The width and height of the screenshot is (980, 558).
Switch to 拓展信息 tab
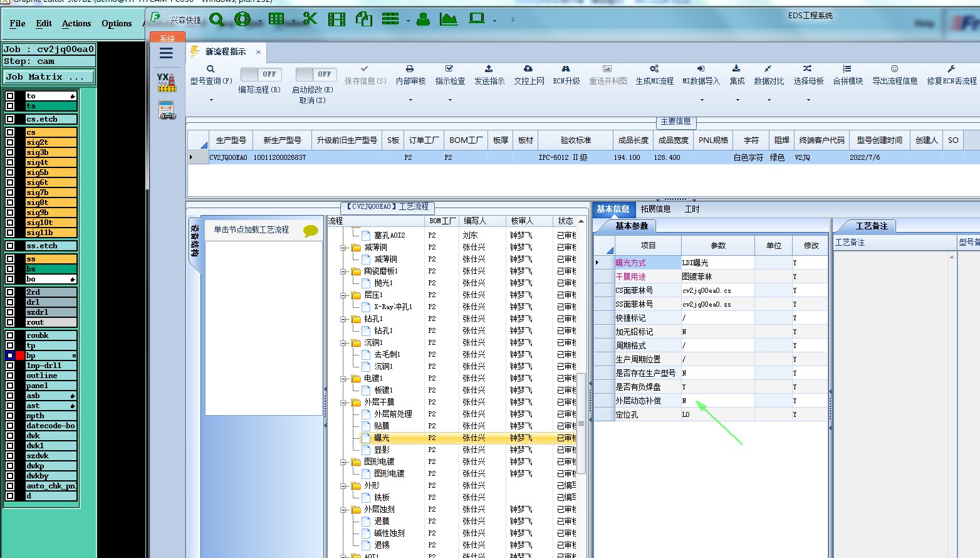pos(655,209)
